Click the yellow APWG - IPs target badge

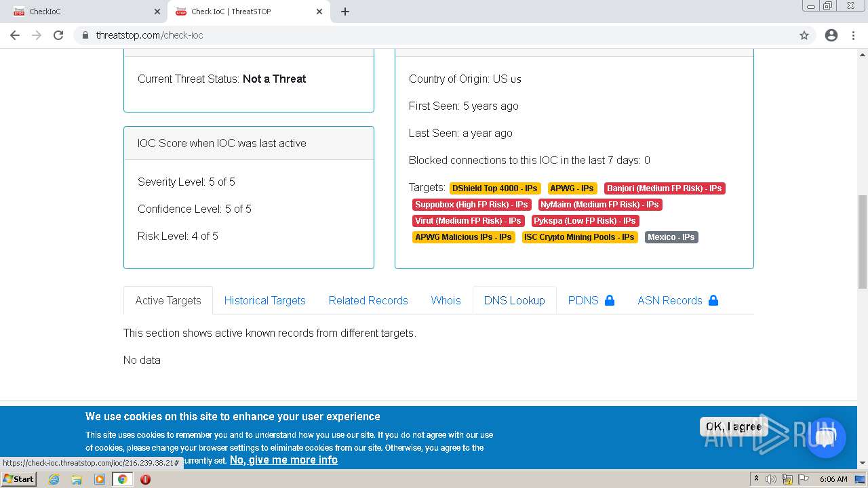572,188
